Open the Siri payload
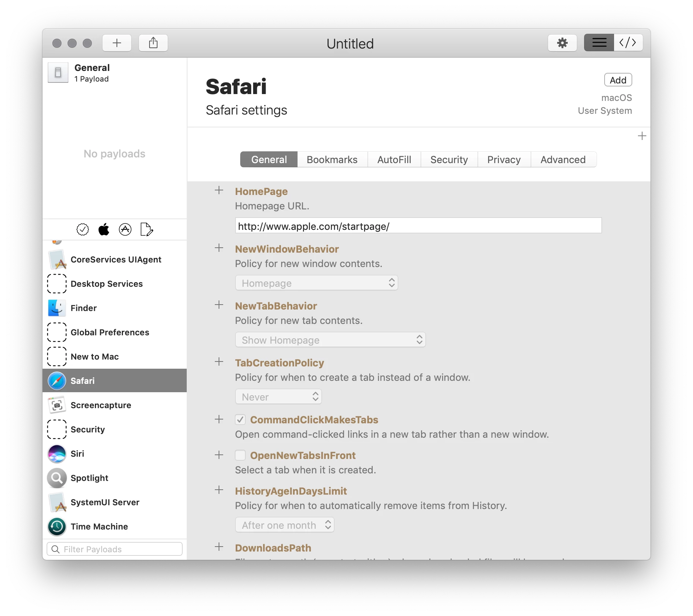This screenshot has width=693, height=616. [x=115, y=454]
